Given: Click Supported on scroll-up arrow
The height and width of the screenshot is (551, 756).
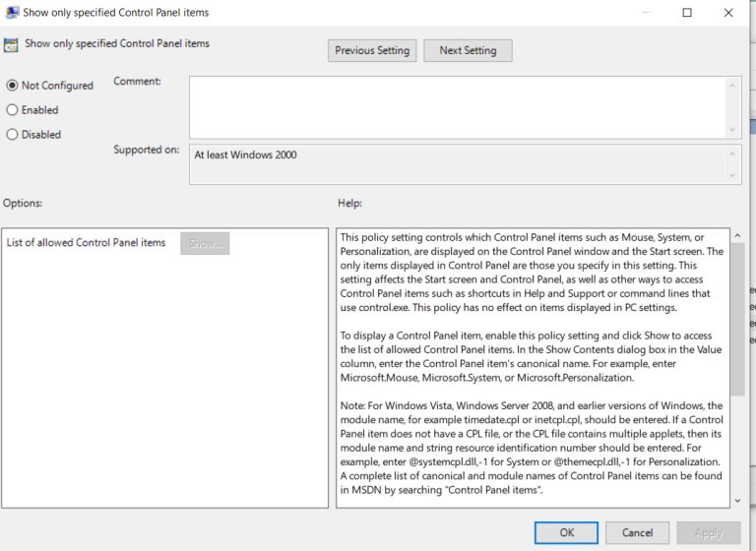Looking at the screenshot, I should (732, 153).
